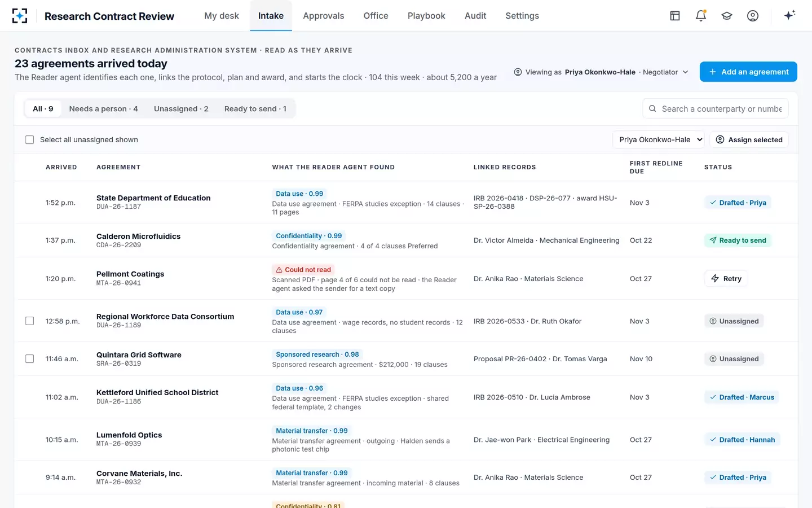Viewport: 812px width, 508px height.
Task: Click linked record IRB 2026-0533 · Dr. Ruth Okafor
Action: 528,321
